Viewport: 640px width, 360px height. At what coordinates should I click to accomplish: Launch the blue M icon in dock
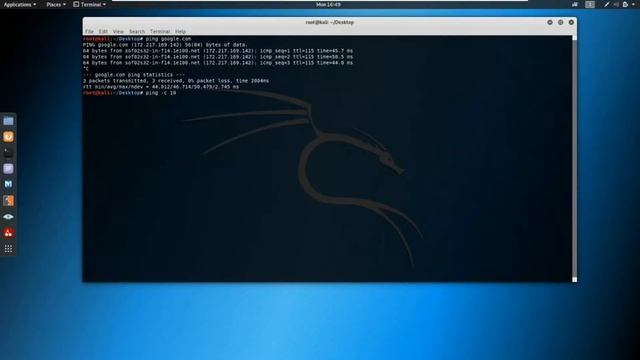(8, 184)
